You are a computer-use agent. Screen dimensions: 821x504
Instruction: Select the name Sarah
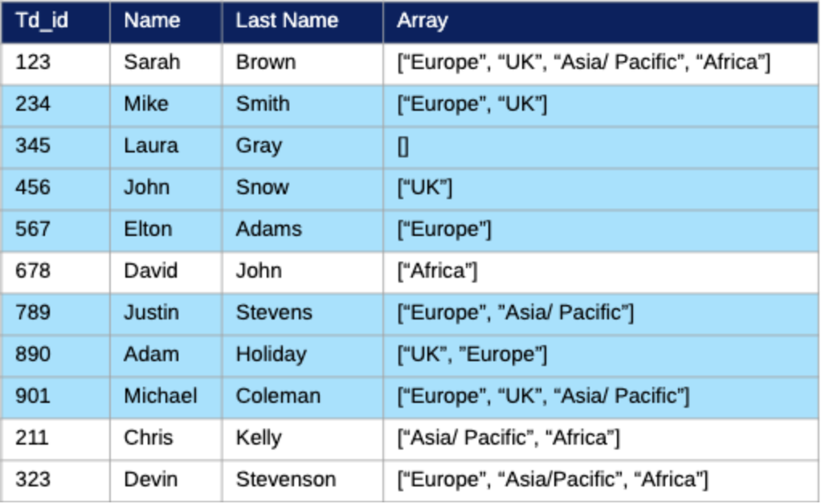pyautogui.click(x=152, y=63)
